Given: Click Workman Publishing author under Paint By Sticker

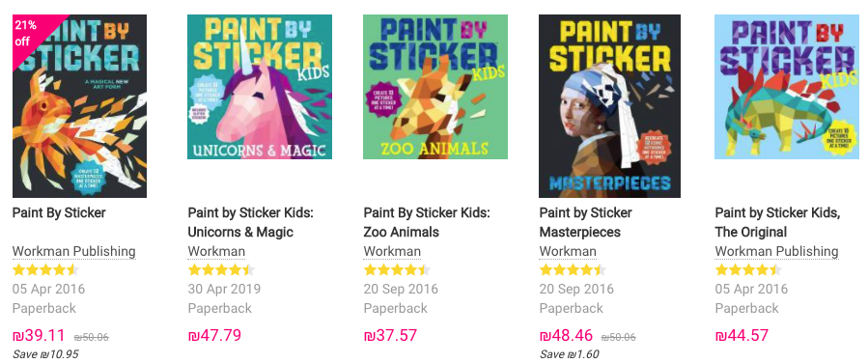Looking at the screenshot, I should click(x=73, y=251).
